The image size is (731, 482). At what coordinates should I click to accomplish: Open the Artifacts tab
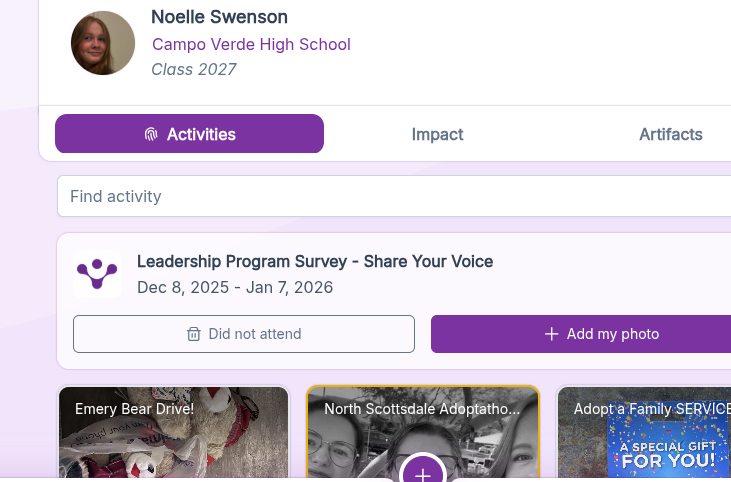[670, 134]
